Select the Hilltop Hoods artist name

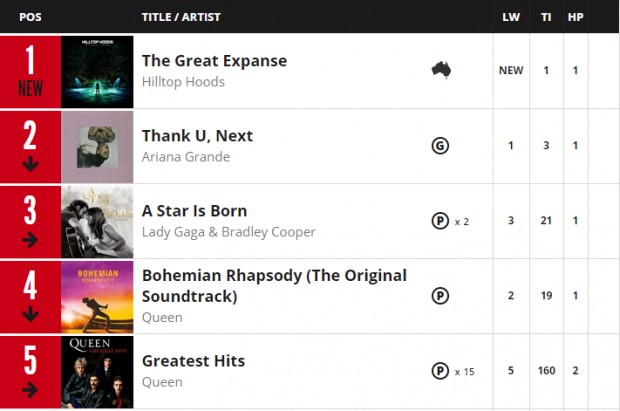click(x=183, y=82)
